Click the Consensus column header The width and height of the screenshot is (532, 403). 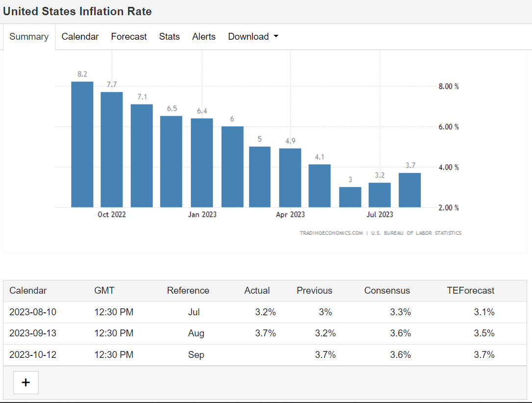coord(387,291)
